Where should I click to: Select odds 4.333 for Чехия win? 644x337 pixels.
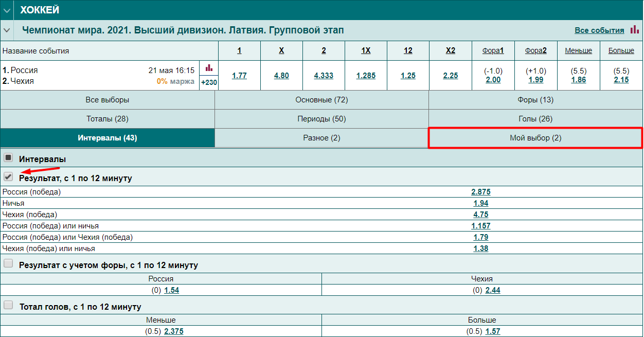[324, 76]
